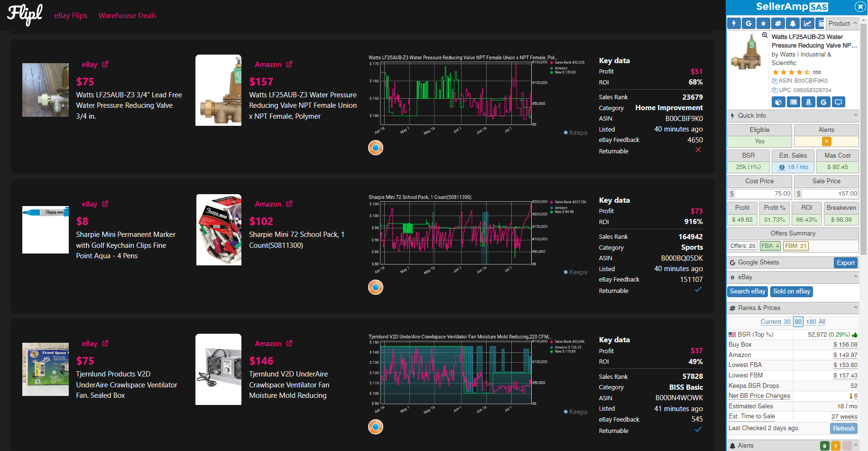
Task: Open eBay listing for Tjernlund ventilator
Action: tap(95, 344)
